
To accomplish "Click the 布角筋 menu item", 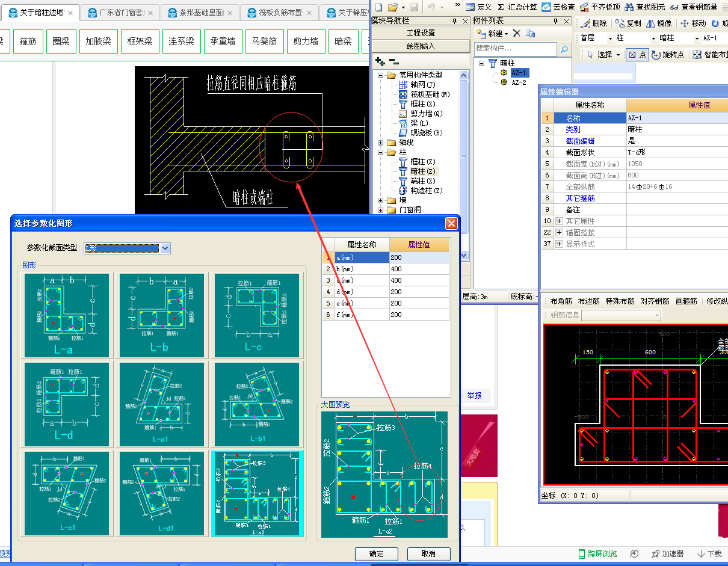I will click(561, 301).
